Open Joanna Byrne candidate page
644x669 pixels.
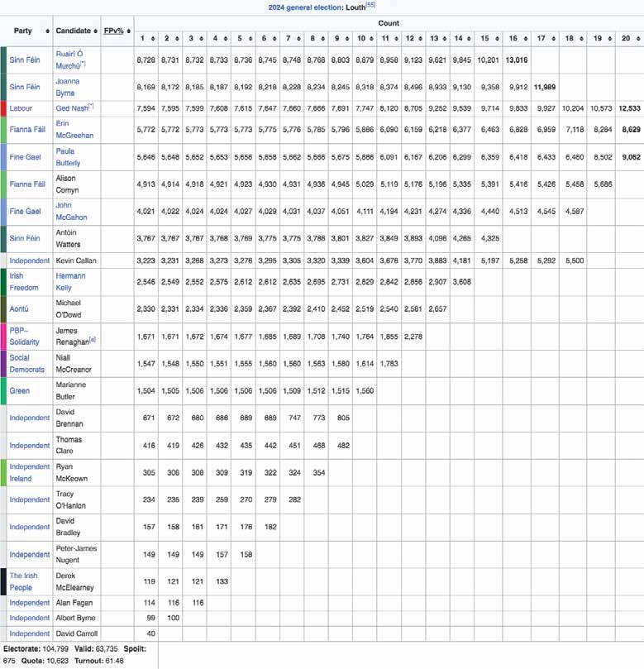tap(68, 87)
